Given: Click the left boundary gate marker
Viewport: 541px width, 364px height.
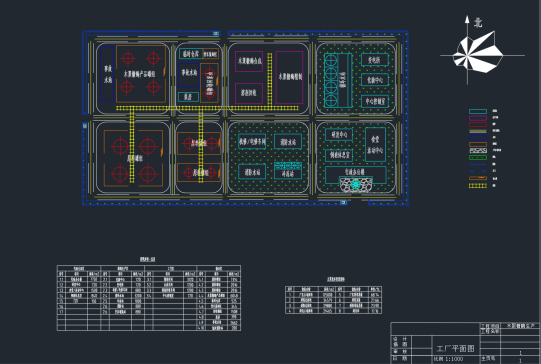Looking at the screenshot, I should click(85, 126).
